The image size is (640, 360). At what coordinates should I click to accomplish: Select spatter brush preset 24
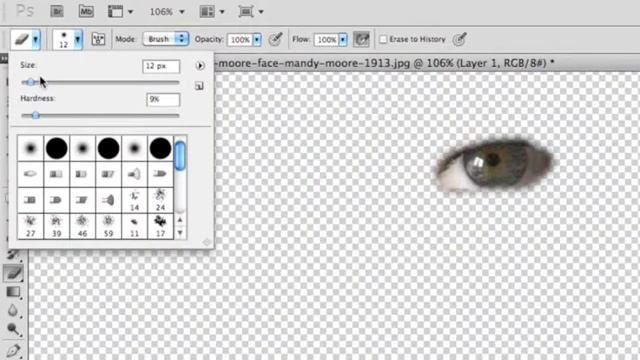click(160, 200)
